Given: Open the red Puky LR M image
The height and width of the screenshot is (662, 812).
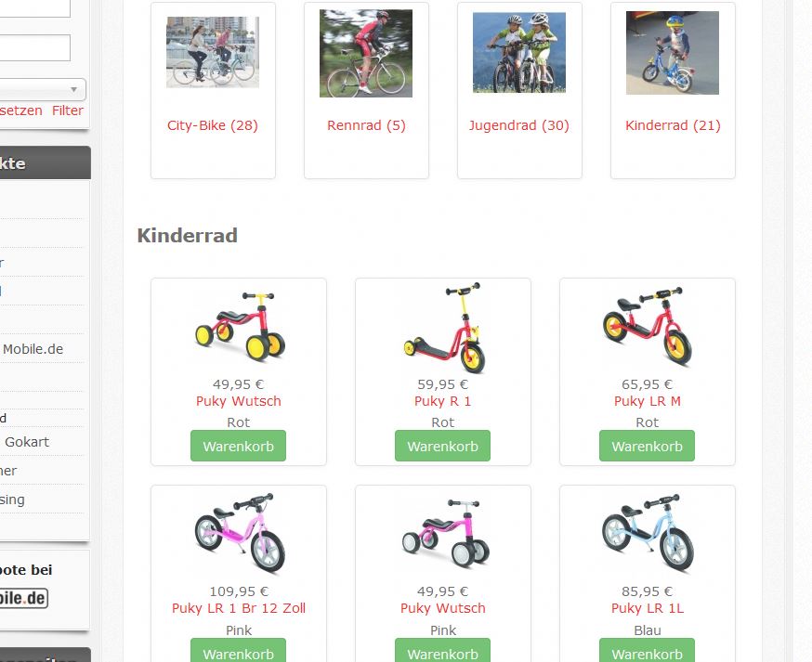Looking at the screenshot, I should coord(648,326).
